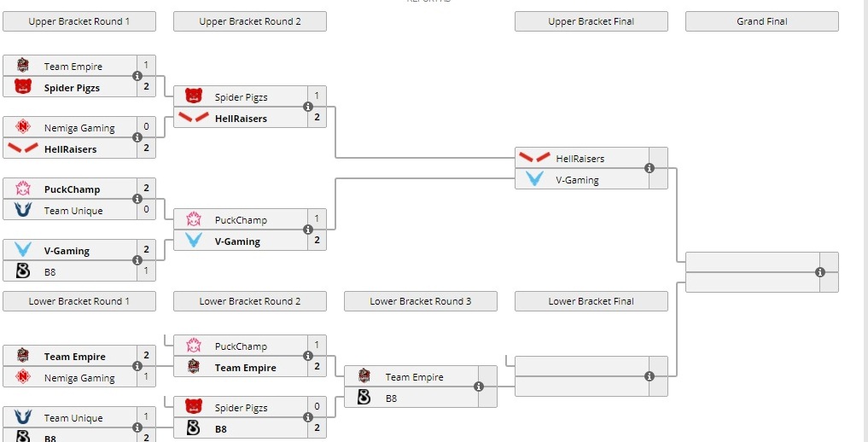This screenshot has height=442, width=868.
Task: Click V-Gaming logo in the Upper Bracket Final
Action: click(x=535, y=179)
